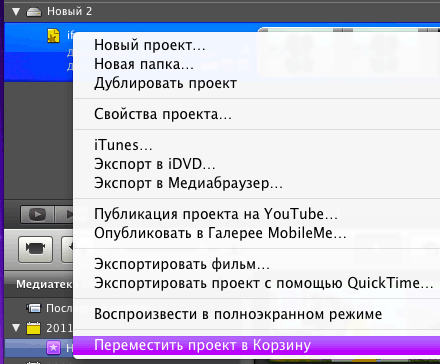The image size is (440, 364).
Task: Select the purple star event icon
Action: [53, 347]
